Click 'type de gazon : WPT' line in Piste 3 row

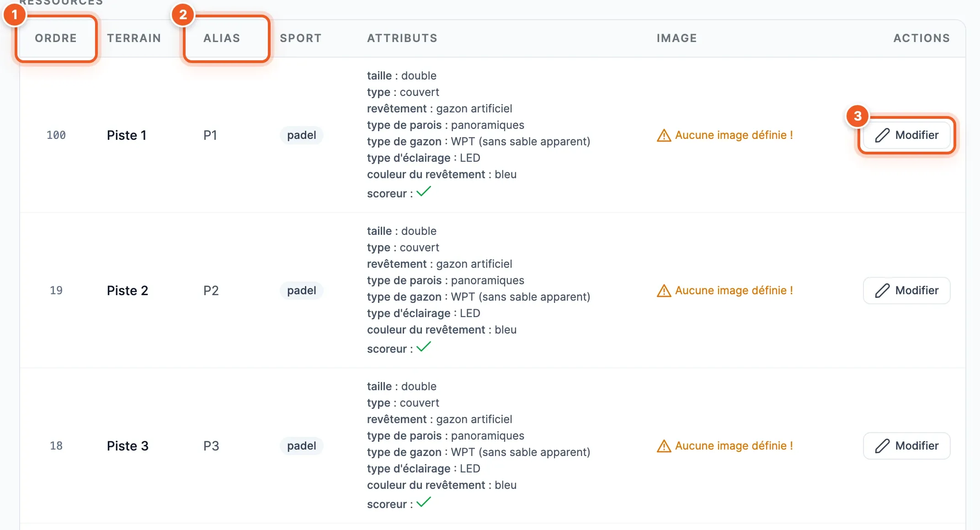479,452
